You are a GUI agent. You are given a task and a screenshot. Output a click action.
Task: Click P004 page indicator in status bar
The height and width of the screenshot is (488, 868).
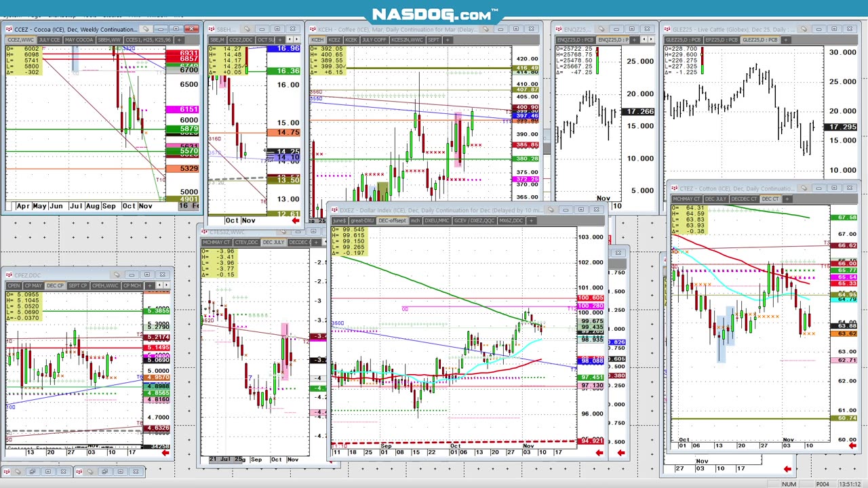(823, 484)
